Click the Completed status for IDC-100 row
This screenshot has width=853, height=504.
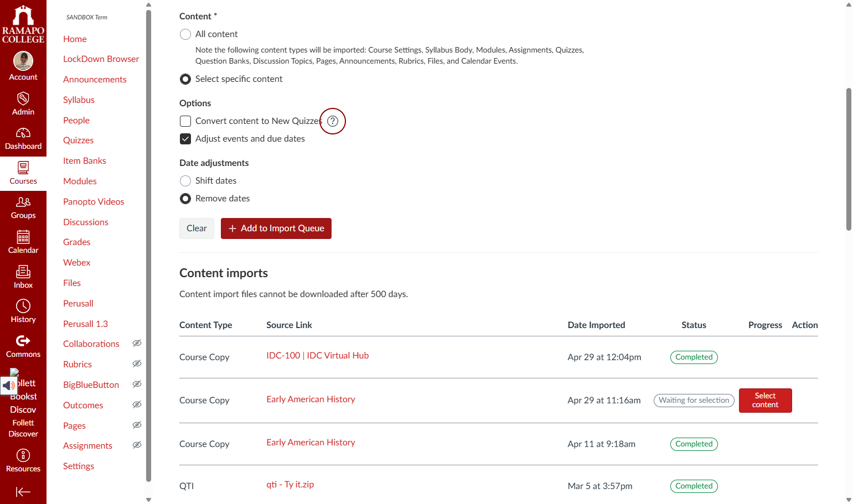[694, 357]
